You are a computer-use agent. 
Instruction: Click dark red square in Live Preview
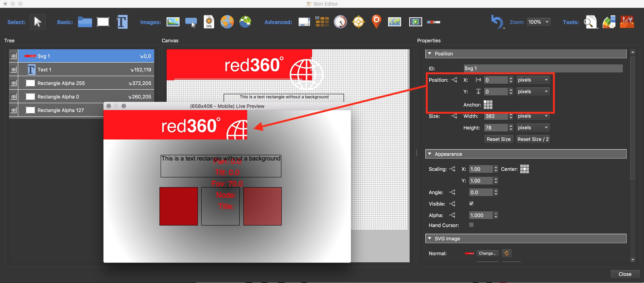178,206
